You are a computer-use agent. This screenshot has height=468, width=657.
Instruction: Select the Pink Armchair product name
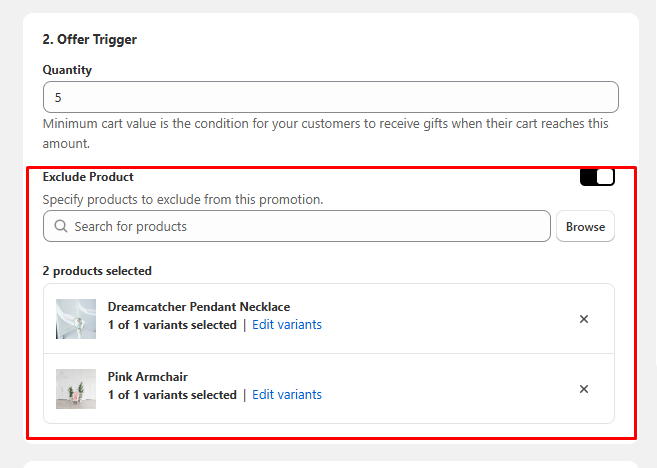[x=147, y=377]
